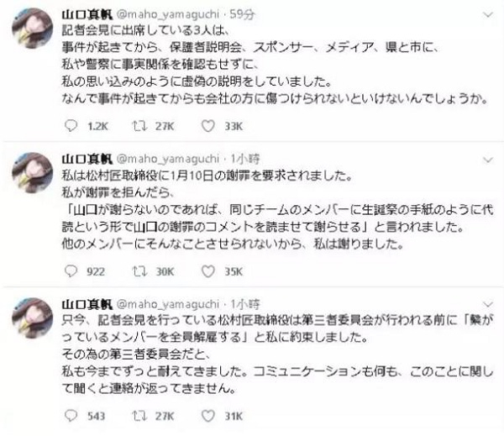Like the tweet with 31K likes
The image size is (504, 436).
(208, 416)
